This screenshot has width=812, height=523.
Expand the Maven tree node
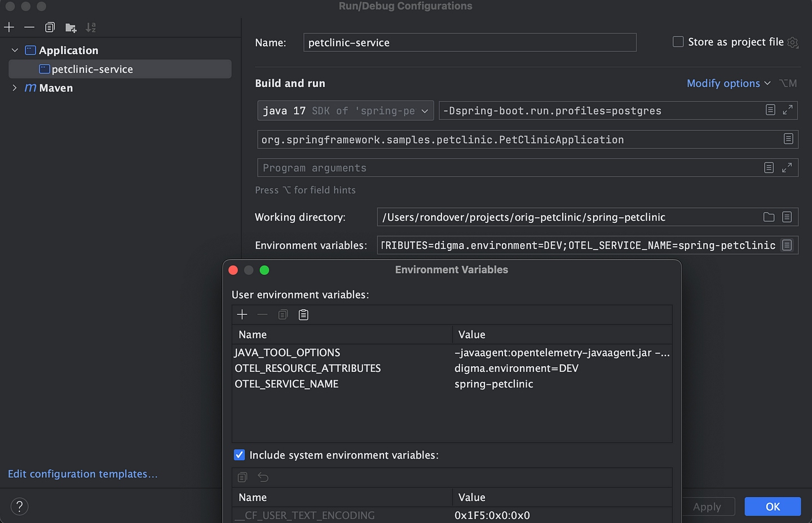(x=14, y=88)
